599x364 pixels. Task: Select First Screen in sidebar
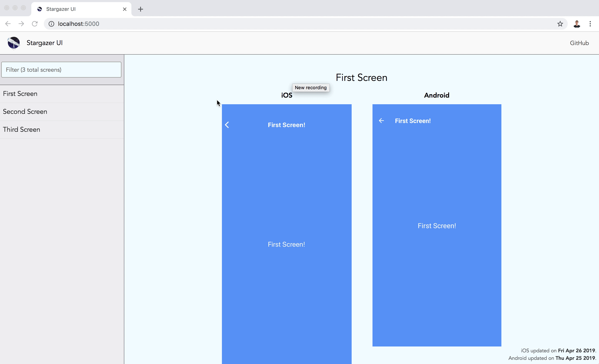click(x=20, y=94)
